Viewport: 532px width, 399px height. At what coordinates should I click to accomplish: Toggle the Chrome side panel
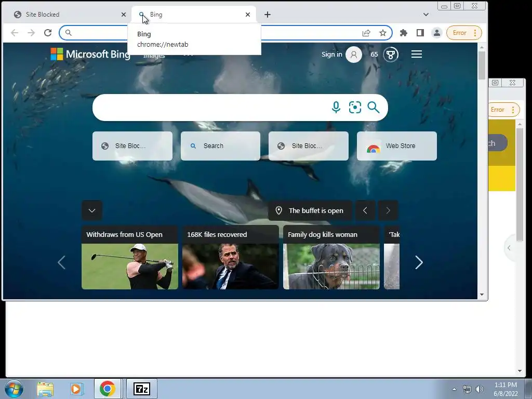tap(420, 33)
